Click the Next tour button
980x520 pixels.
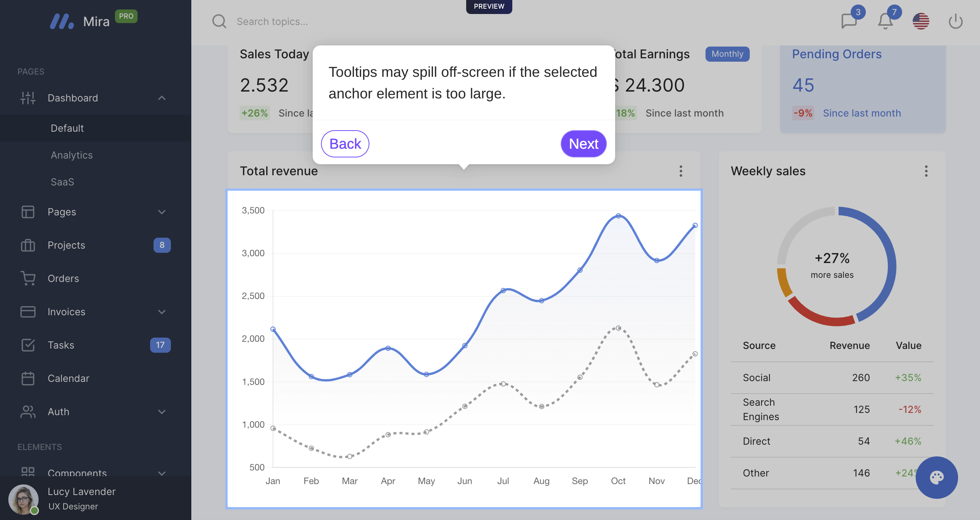583,144
